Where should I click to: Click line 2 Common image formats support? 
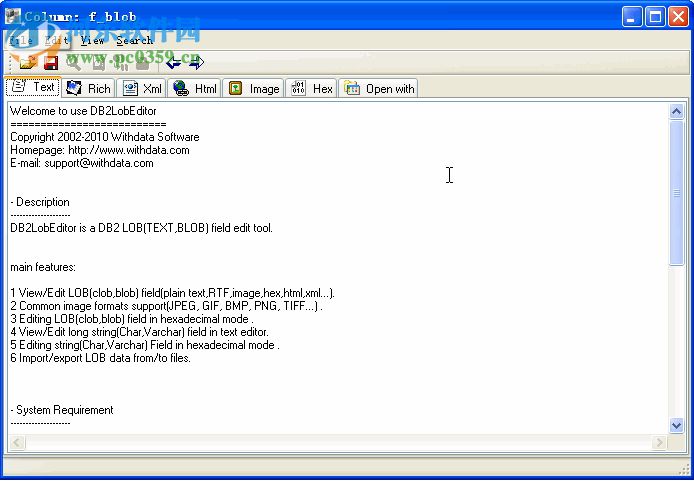pyautogui.click(x=166, y=306)
